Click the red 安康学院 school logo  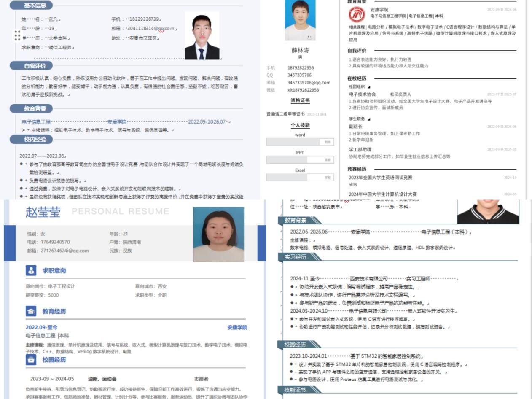[357, 15]
